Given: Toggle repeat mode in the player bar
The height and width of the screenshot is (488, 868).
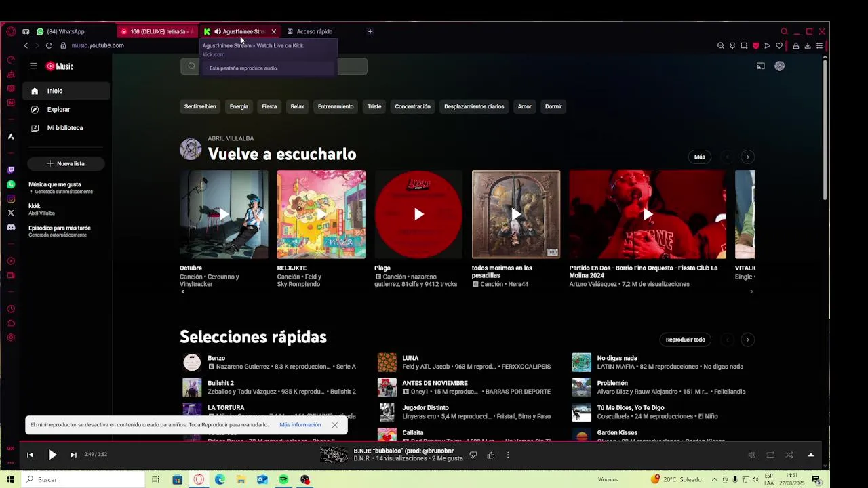Looking at the screenshot, I should 770,455.
